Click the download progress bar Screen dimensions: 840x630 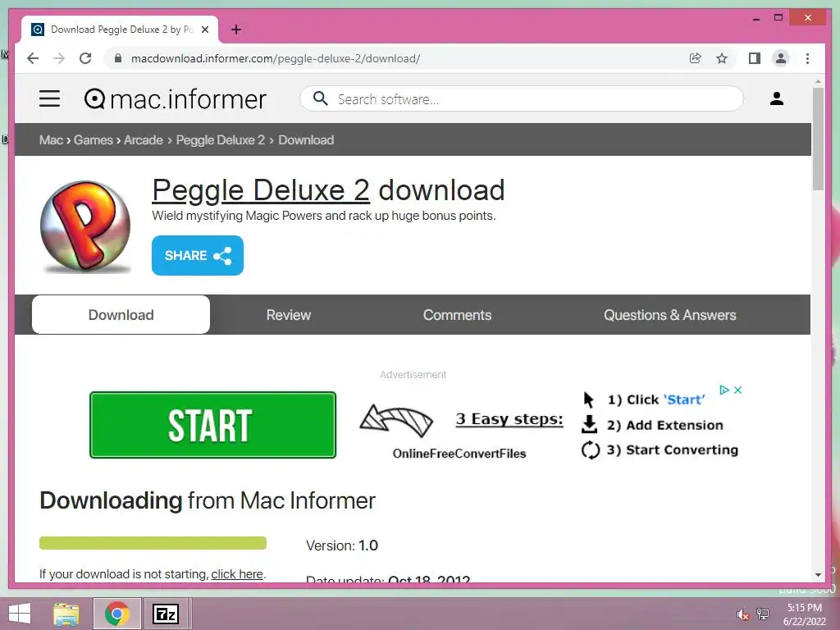click(153, 543)
